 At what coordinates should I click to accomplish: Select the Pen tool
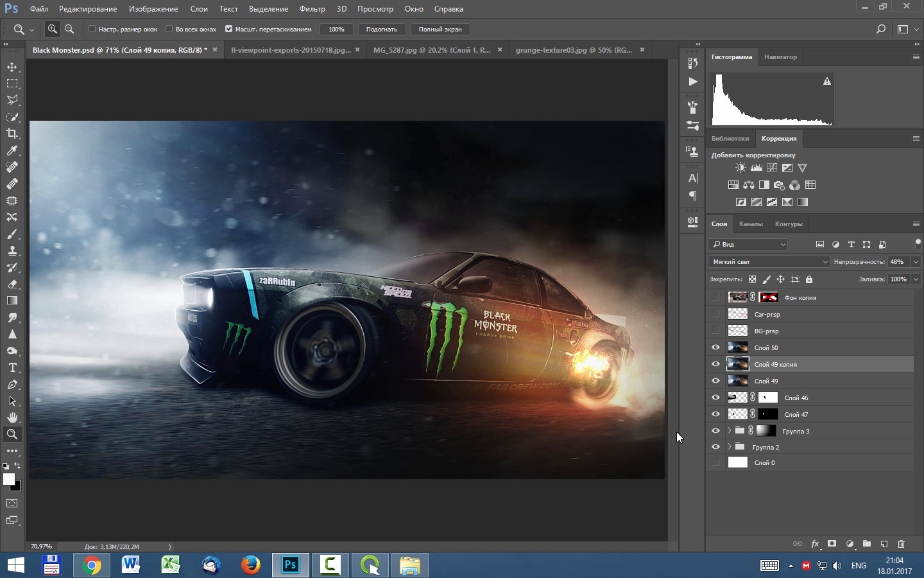click(12, 384)
